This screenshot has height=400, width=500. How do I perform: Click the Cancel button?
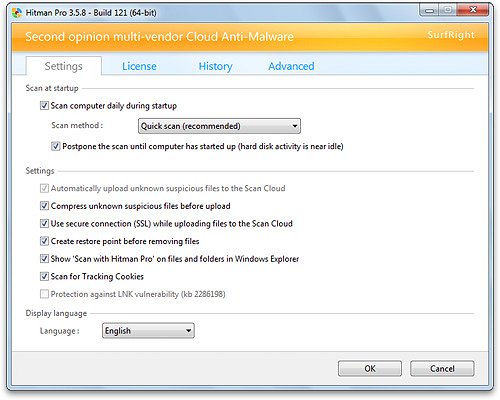pyautogui.click(x=442, y=369)
